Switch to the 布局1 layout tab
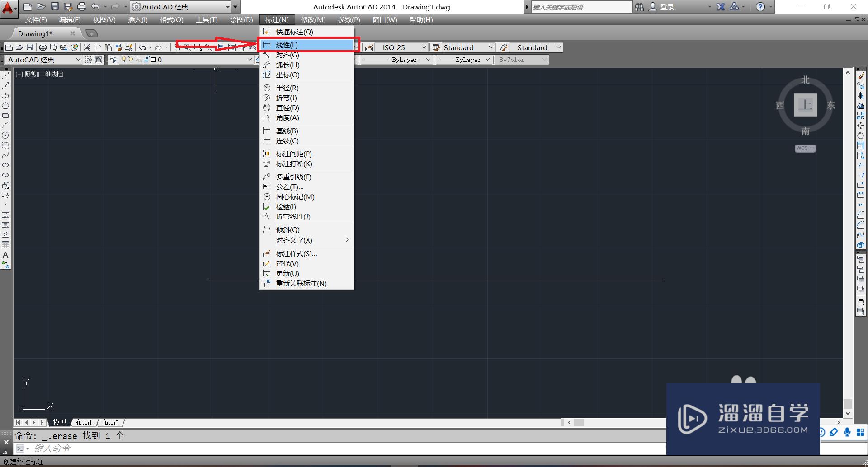Viewport: 868px width, 467px height. click(x=84, y=422)
